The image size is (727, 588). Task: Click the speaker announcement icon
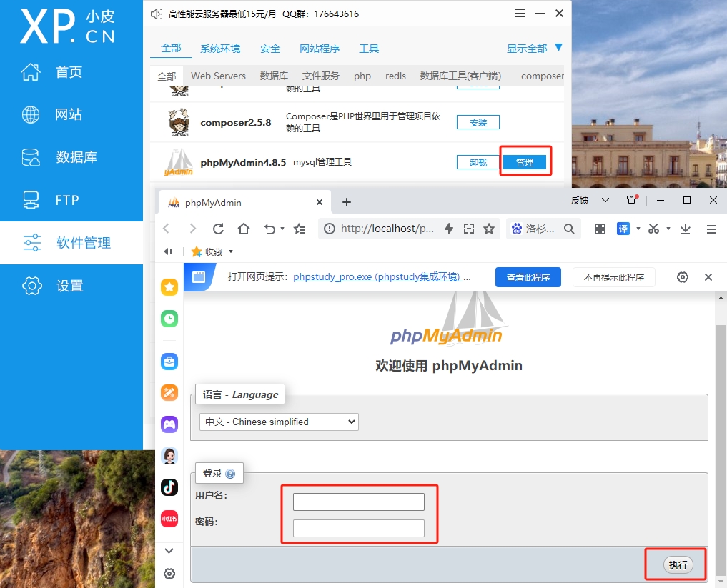(157, 14)
